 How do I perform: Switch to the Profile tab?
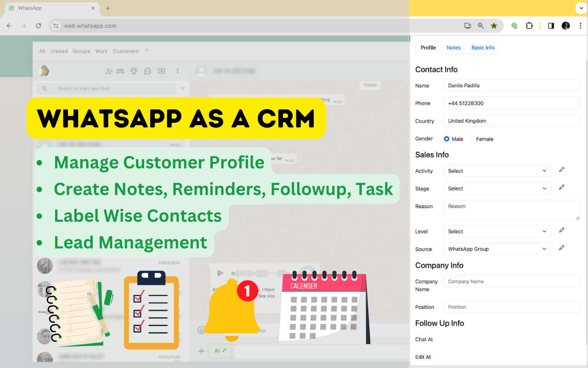[x=428, y=48]
